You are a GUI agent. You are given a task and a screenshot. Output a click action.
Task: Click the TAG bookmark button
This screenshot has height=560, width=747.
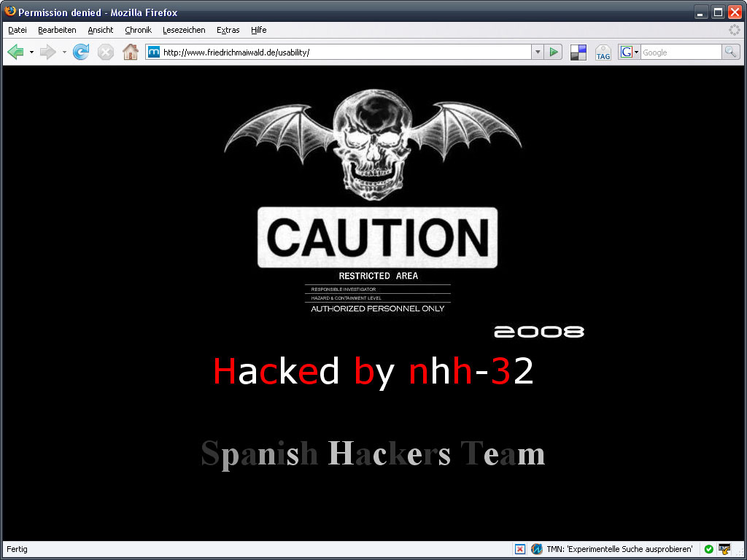point(603,52)
